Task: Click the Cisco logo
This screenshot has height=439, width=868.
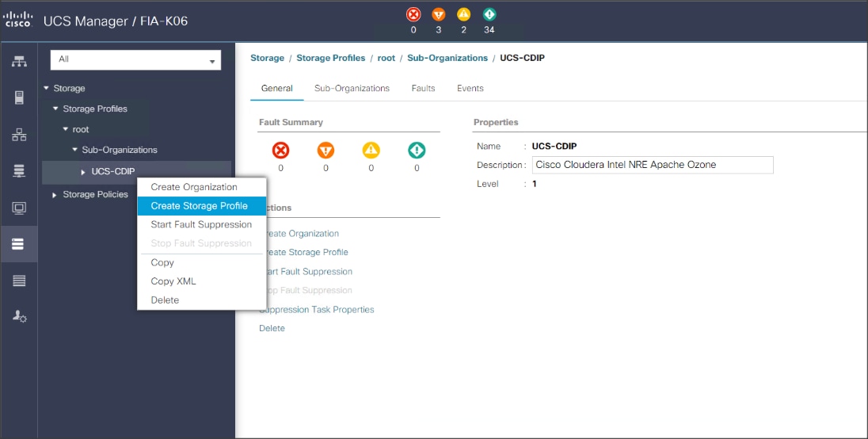Action: [x=18, y=21]
